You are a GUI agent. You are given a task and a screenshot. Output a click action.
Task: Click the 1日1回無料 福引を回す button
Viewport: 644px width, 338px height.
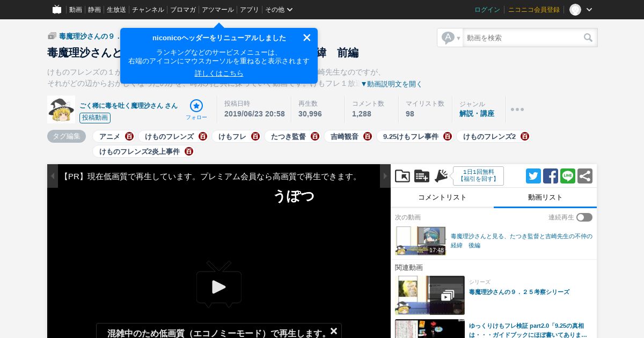pos(478,176)
